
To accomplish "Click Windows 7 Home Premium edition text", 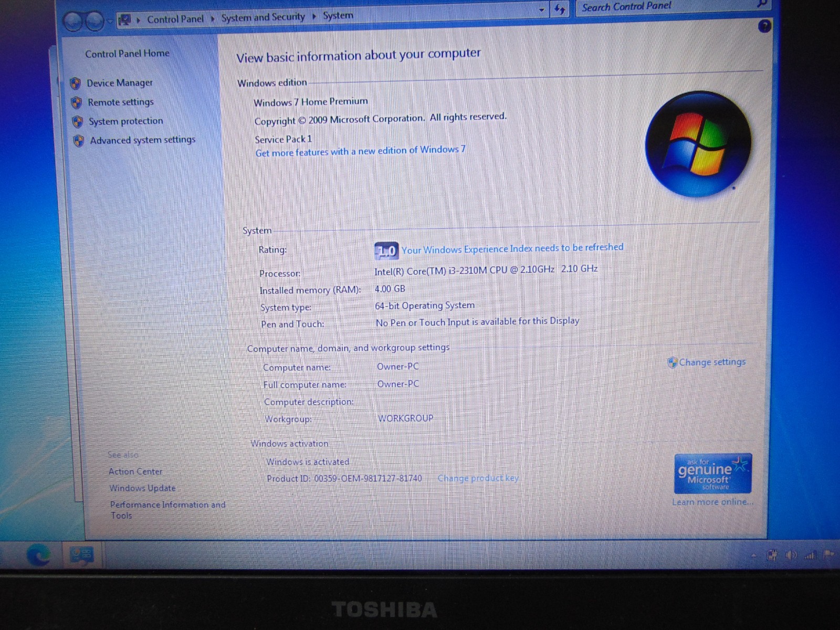I will 311,102.
